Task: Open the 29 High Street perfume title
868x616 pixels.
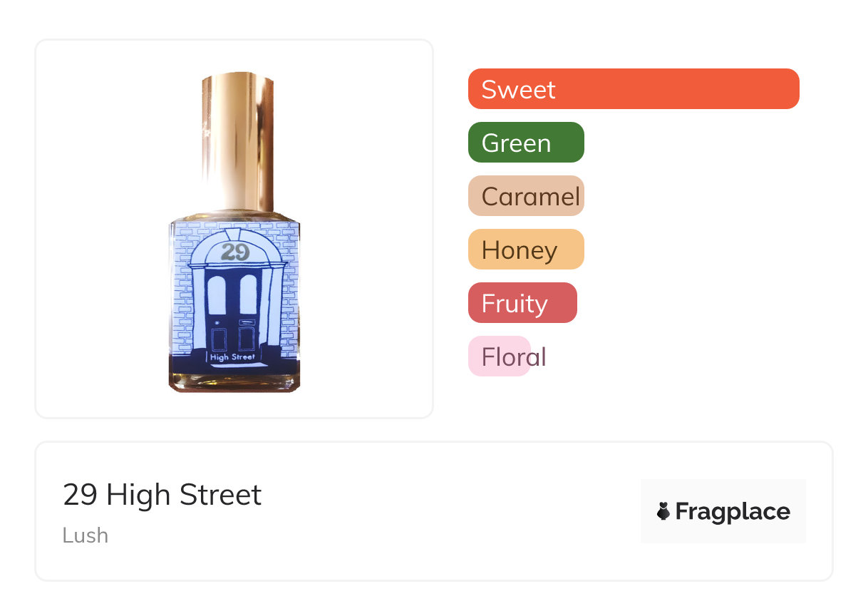Action: (x=162, y=495)
